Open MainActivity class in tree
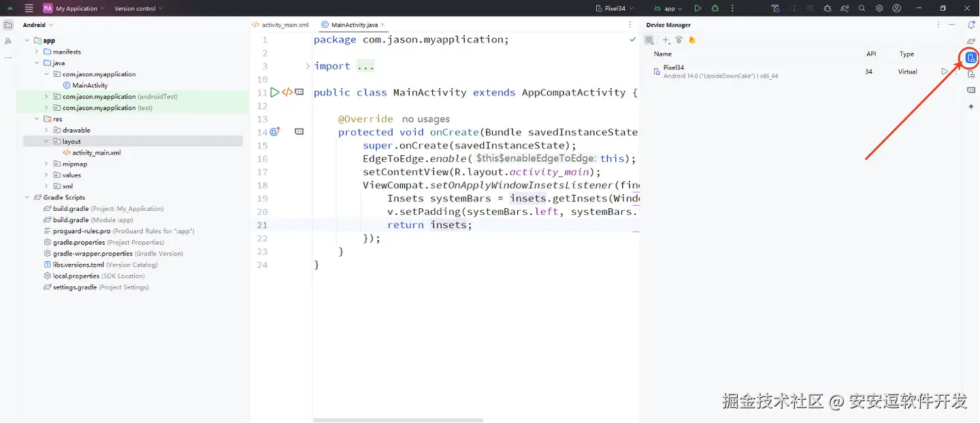This screenshot has height=423, width=980. click(x=85, y=86)
